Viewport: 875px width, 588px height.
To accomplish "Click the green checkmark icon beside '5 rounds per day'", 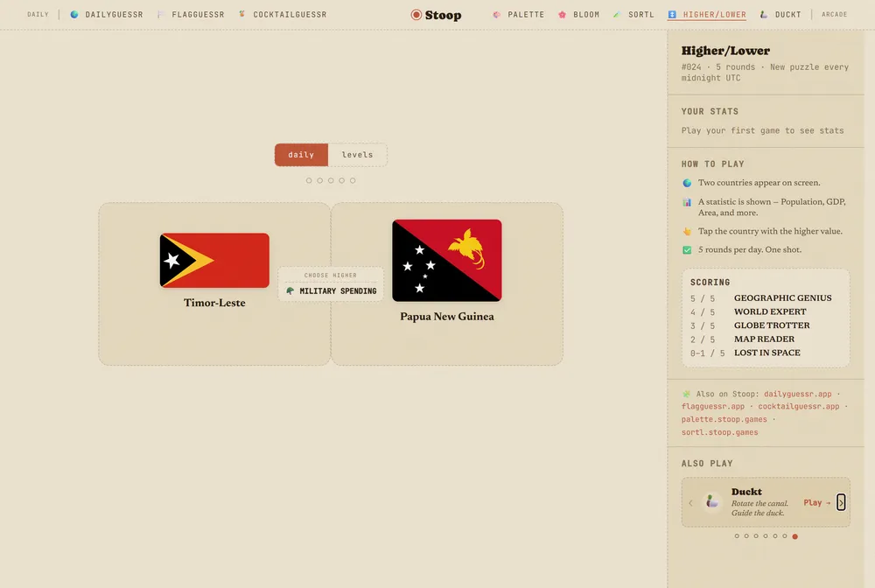I will [x=687, y=250].
